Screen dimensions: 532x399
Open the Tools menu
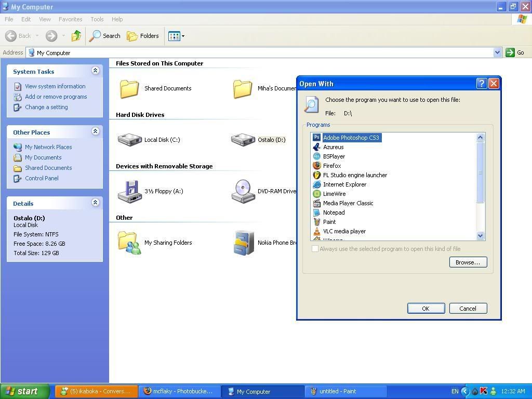[x=97, y=19]
